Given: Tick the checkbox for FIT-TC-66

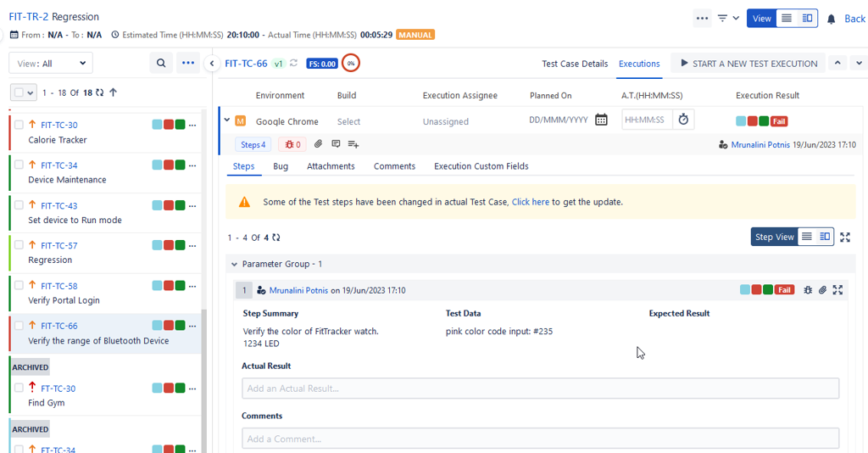Looking at the screenshot, I should click(x=19, y=326).
